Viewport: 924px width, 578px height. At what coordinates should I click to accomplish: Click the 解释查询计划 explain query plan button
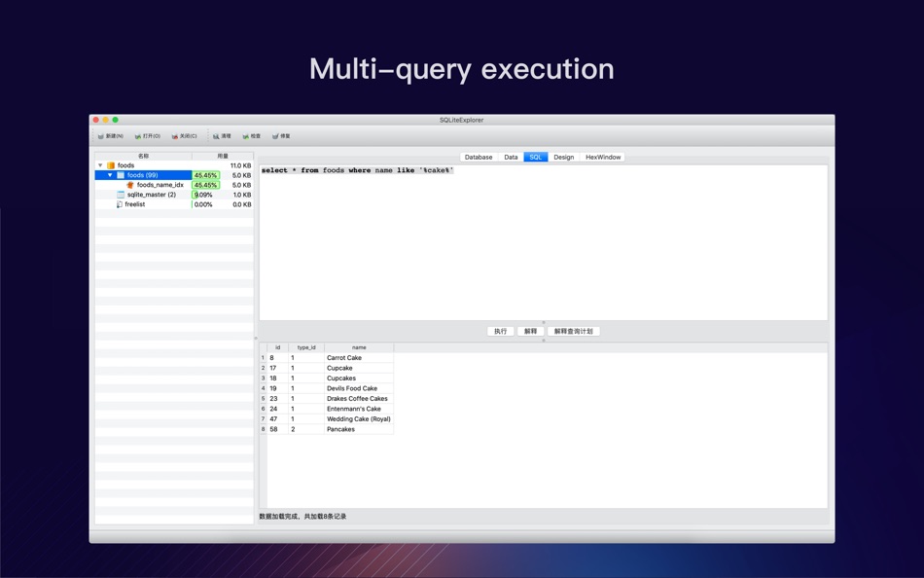tap(574, 332)
